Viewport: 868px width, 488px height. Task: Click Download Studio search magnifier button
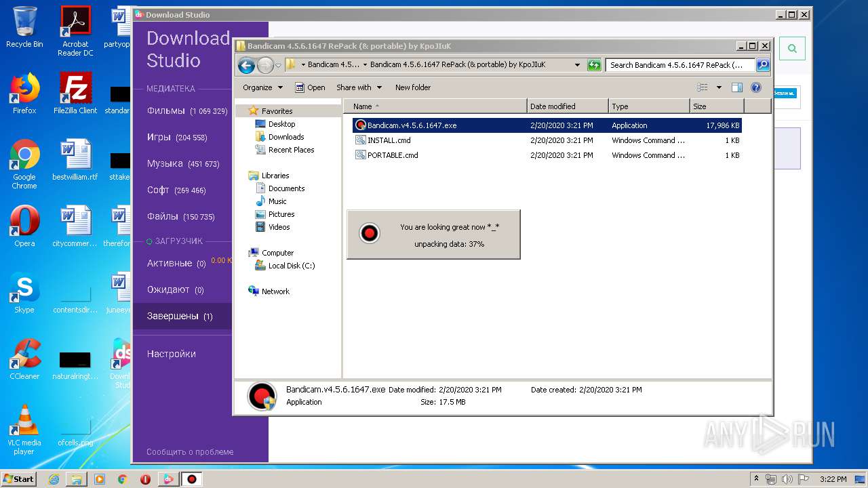pos(792,48)
